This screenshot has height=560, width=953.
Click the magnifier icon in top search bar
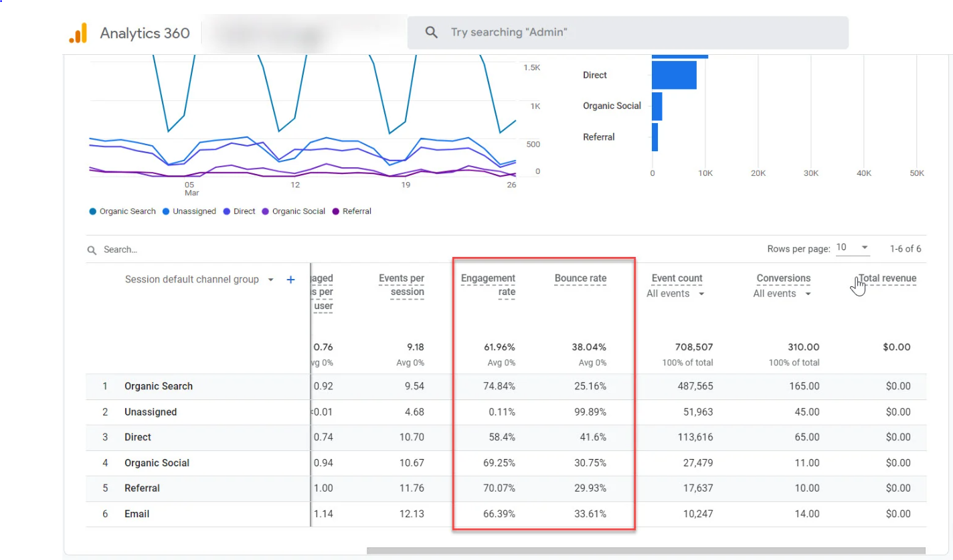pos(432,33)
